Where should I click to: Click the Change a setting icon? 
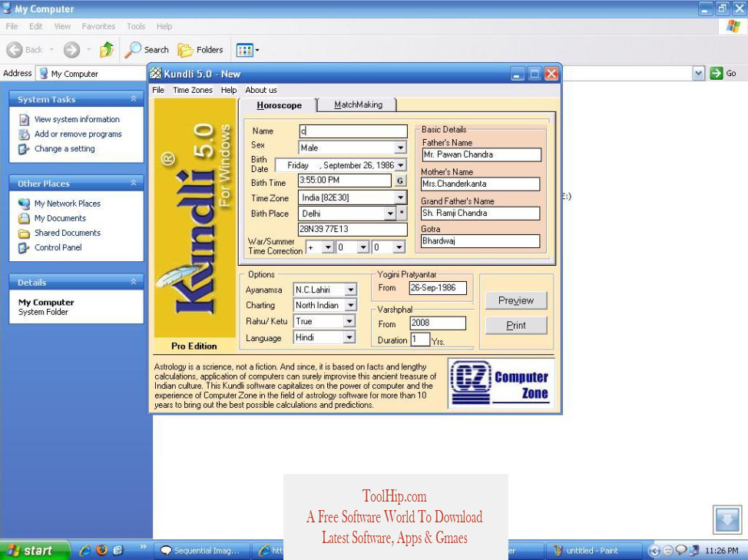(24, 149)
